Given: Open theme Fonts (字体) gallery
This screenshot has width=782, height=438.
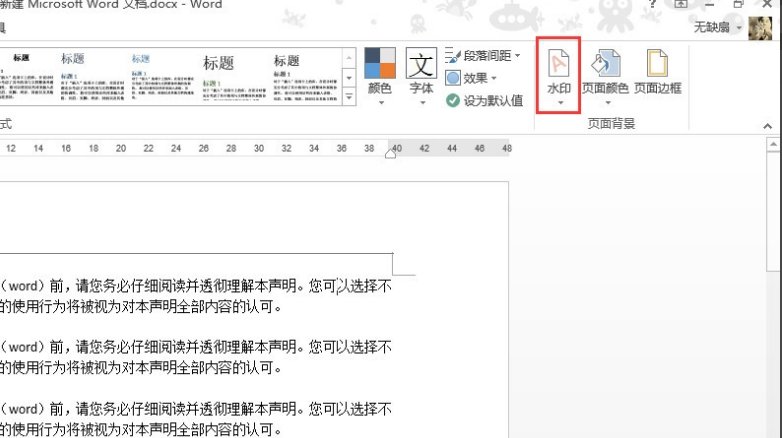Looking at the screenshot, I should [x=421, y=76].
